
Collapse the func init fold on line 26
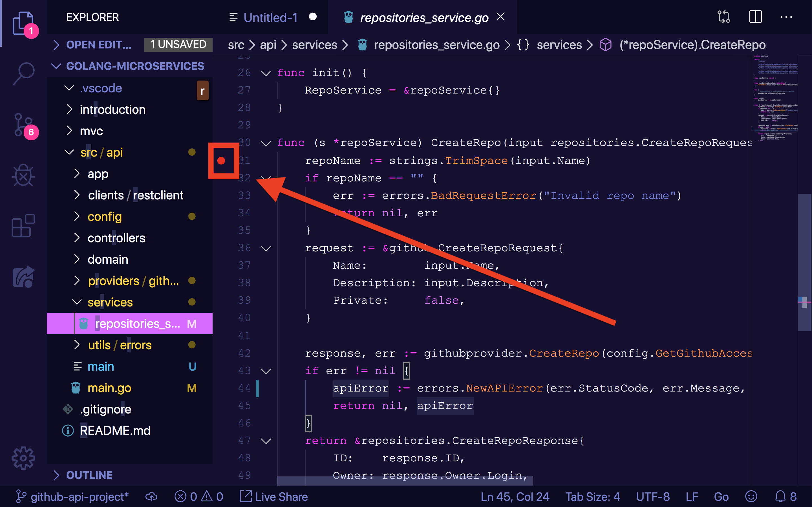pos(266,73)
